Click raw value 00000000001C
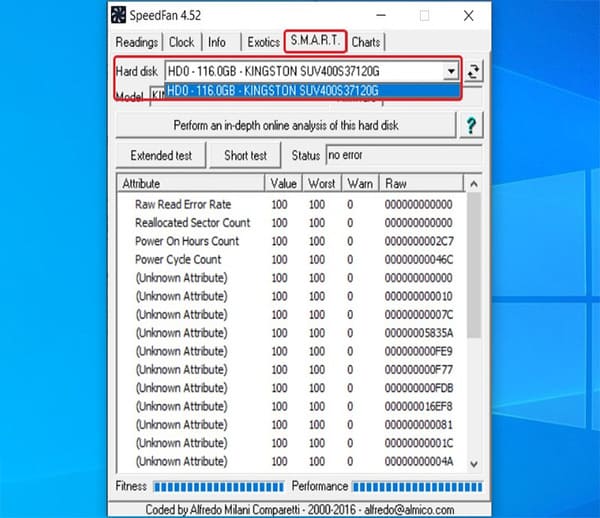This screenshot has width=600, height=518. 419,443
